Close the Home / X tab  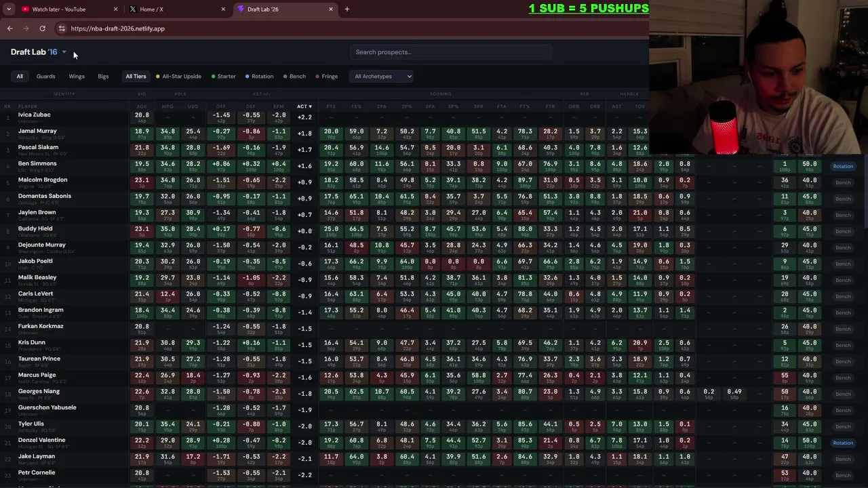coord(223,9)
